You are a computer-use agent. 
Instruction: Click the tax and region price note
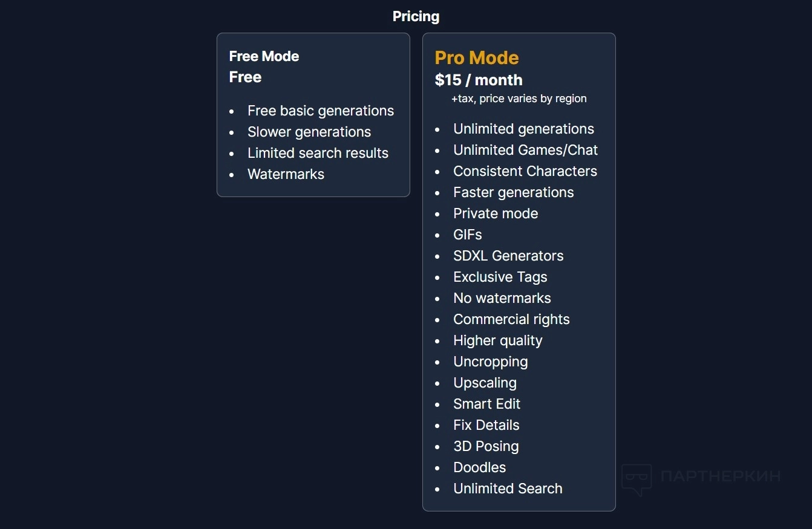(519, 99)
